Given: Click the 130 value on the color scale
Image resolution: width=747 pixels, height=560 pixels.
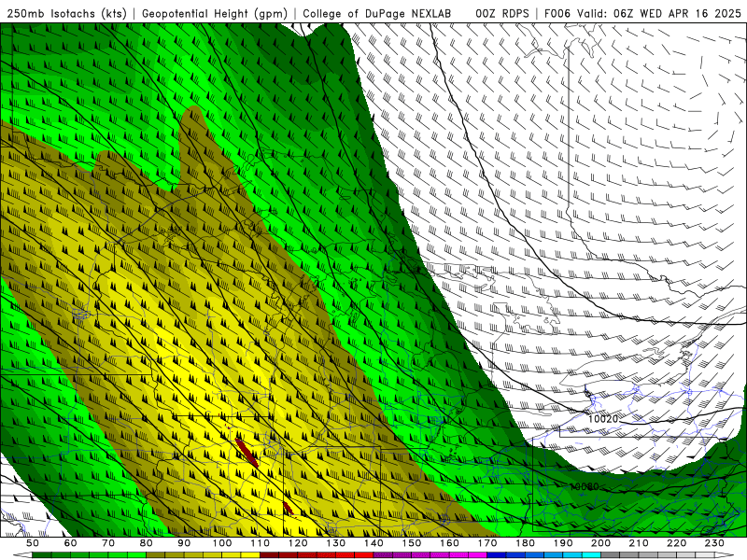Looking at the screenshot, I should point(336,543).
